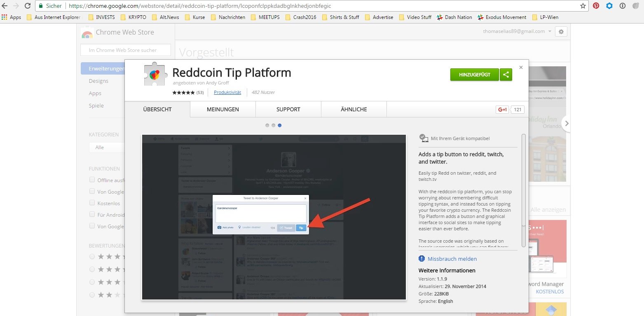Screen dimensions: 644x316
Task: Open the Apps shortcut in bookmarks bar
Action: click(12, 17)
